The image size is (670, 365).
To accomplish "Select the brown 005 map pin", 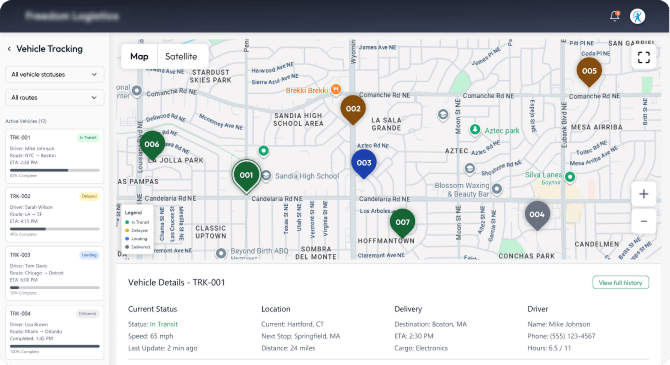I will (589, 72).
